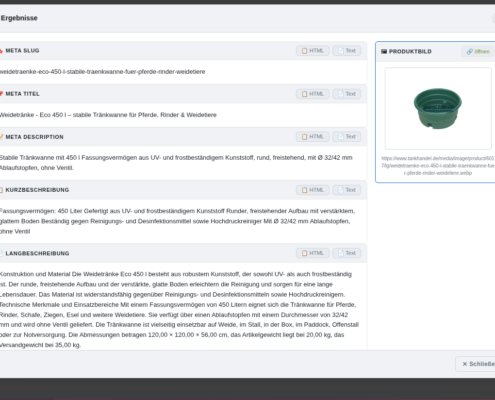495x400 pixels.
Task: Click the Produktbild image icon
Action: click(x=384, y=51)
